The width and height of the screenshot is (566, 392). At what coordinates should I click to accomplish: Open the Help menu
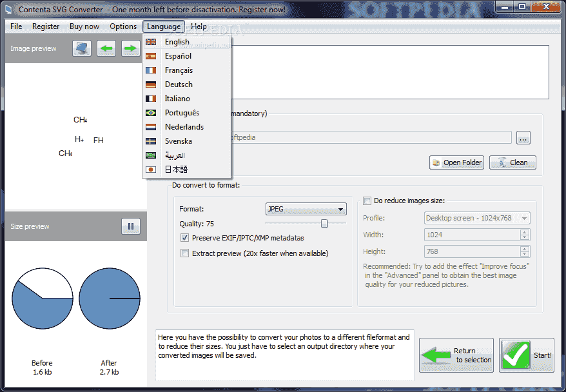199,26
